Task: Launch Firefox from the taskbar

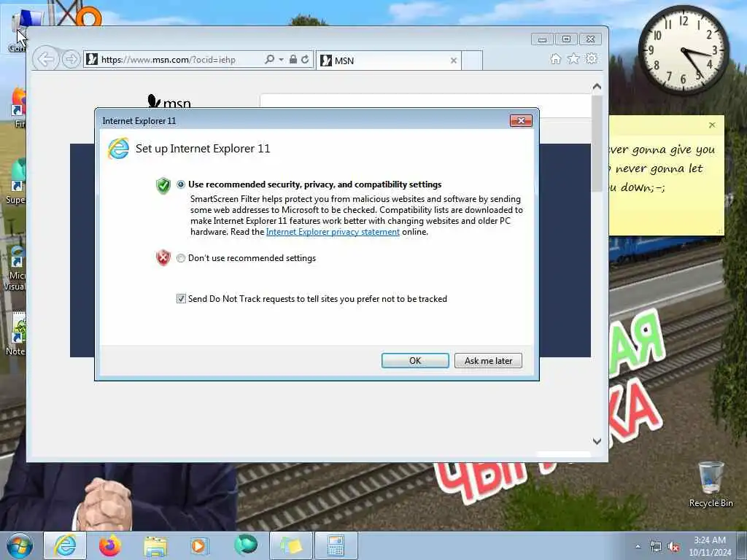Action: click(109, 545)
